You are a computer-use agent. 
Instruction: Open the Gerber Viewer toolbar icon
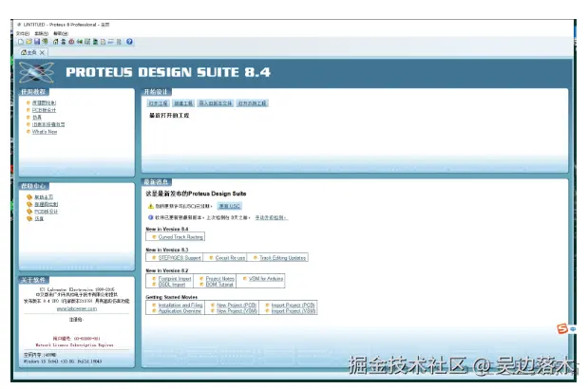pos(87,42)
